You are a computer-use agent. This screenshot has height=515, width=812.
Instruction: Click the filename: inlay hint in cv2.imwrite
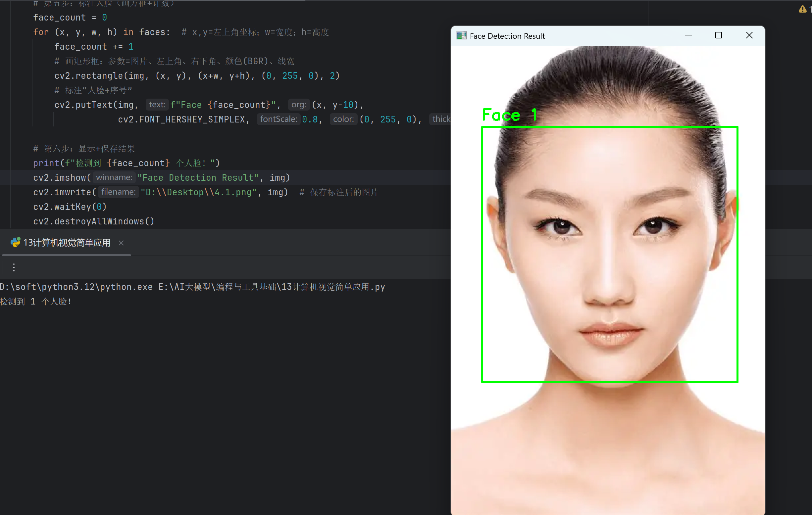[x=118, y=192]
